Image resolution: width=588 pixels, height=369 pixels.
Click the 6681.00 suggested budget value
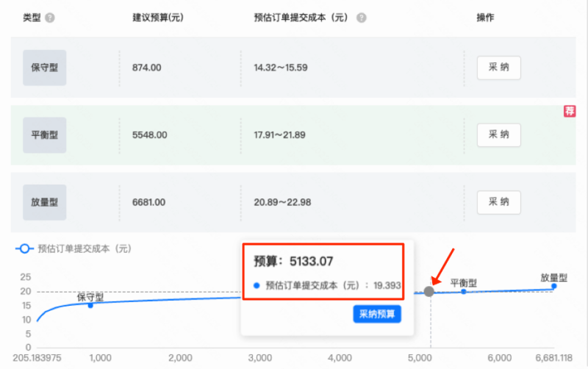[x=148, y=202]
